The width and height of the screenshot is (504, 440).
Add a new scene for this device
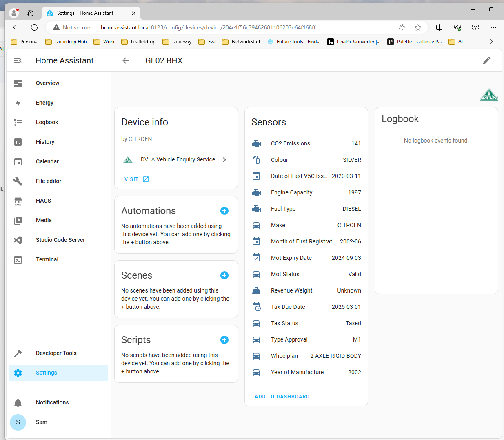224,275
